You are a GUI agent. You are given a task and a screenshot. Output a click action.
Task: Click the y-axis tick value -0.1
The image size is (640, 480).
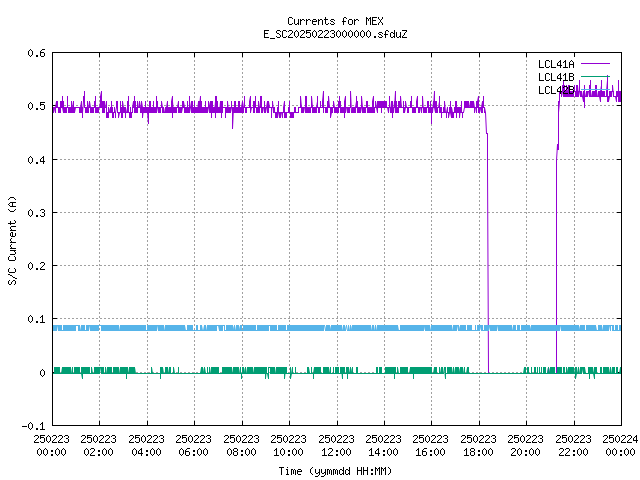[33, 426]
